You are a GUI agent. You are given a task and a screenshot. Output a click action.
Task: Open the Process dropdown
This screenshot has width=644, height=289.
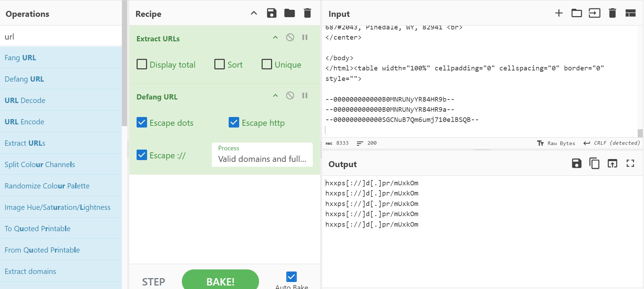(262, 154)
